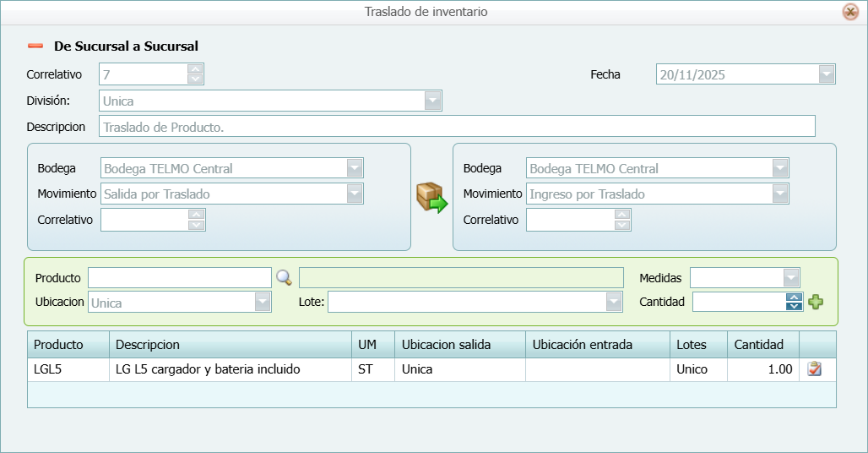Screen dimensions: 868x453
Task: Increase the source bodega Correlativo
Action: tap(197, 215)
